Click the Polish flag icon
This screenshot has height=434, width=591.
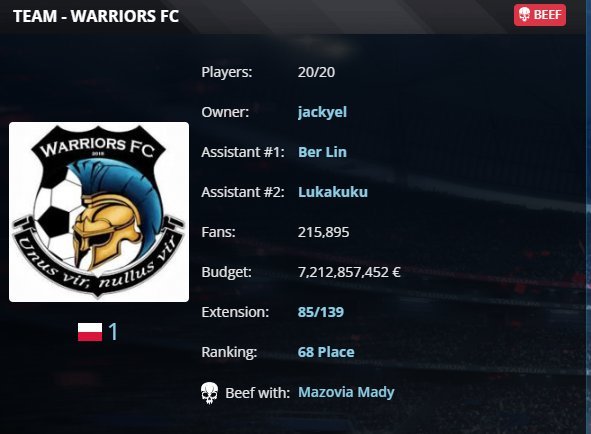pos(90,332)
